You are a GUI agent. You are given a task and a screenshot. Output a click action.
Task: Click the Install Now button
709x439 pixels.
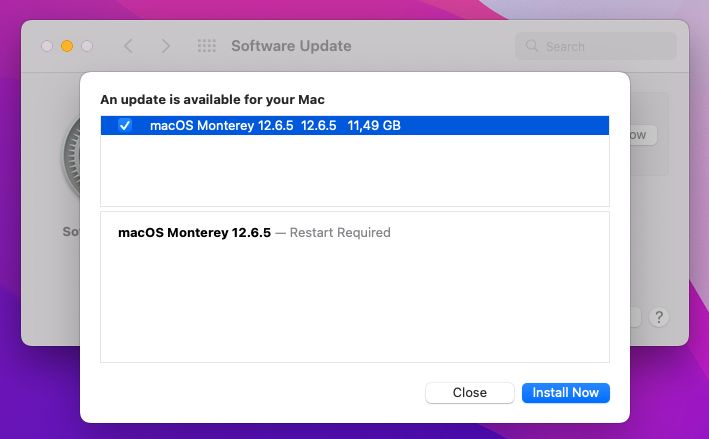click(x=566, y=392)
